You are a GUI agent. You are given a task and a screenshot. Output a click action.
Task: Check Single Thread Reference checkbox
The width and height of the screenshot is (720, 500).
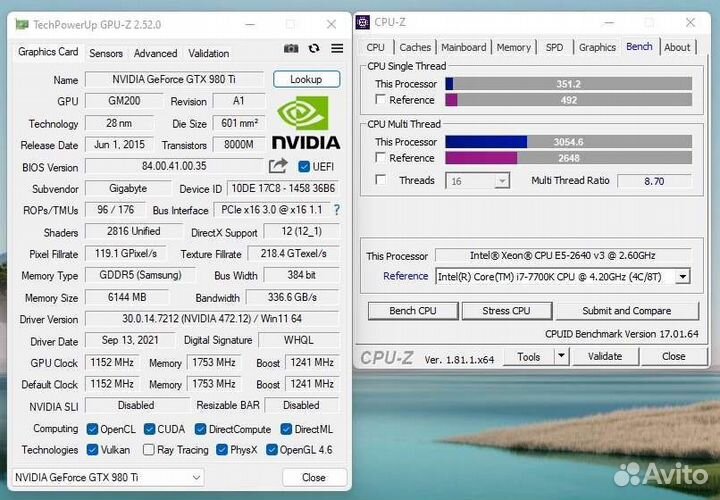point(380,99)
